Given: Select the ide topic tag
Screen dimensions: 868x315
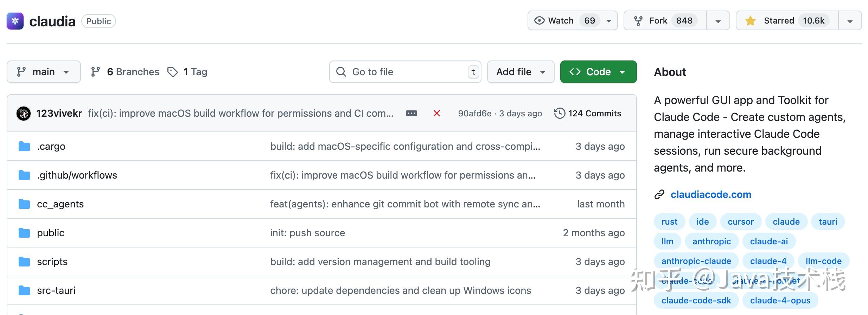Looking at the screenshot, I should click(702, 222).
